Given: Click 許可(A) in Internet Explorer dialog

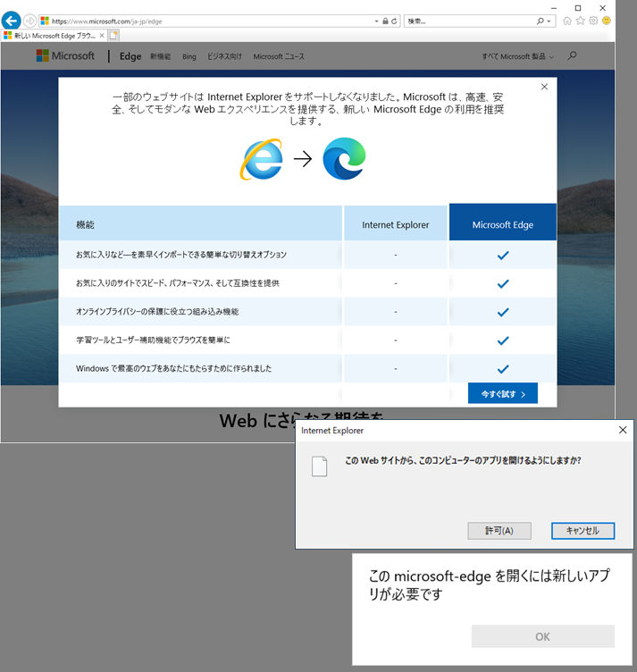Looking at the screenshot, I should coord(499,531).
